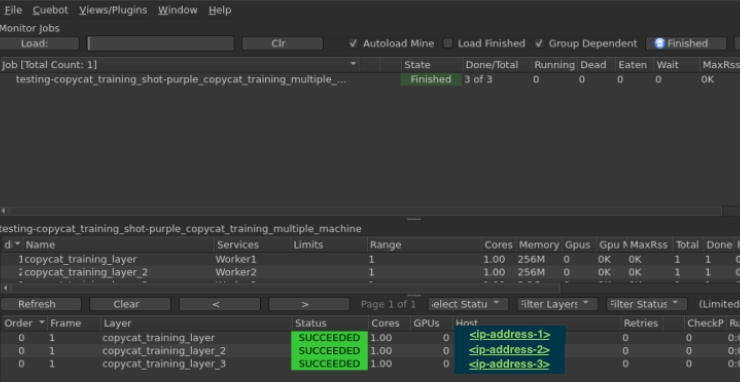
Task: Uncheck the Group Dependent option
Action: [x=539, y=43]
